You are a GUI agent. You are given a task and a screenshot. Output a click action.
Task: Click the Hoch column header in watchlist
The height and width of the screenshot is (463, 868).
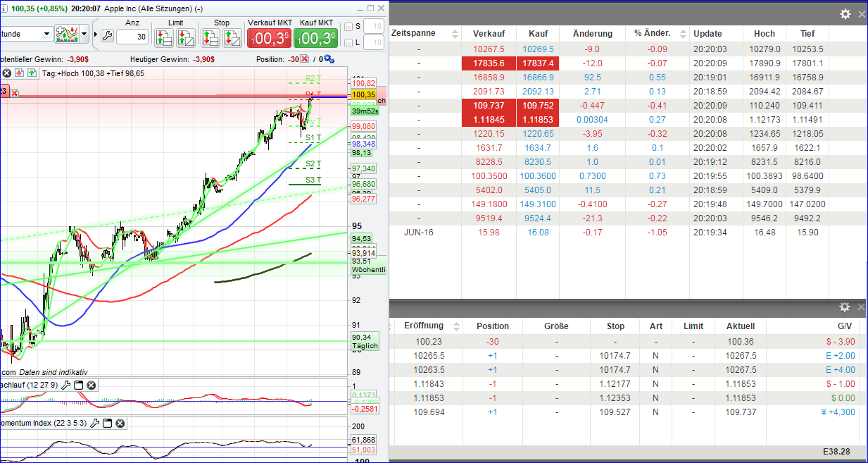click(x=765, y=33)
